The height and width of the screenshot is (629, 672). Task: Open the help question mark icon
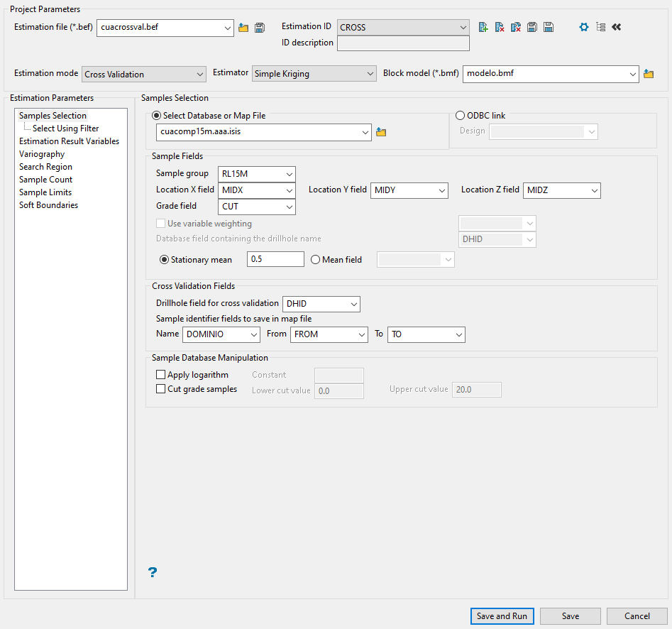pyautogui.click(x=152, y=572)
